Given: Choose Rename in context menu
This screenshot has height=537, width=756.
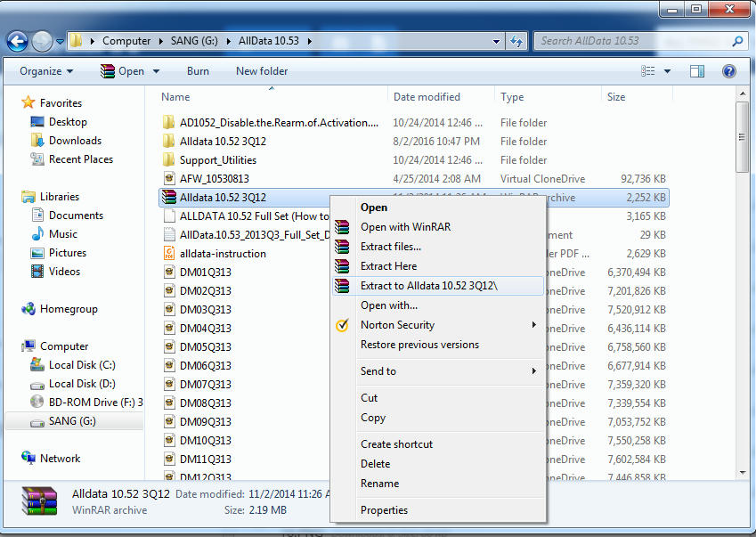Looking at the screenshot, I should click(379, 484).
